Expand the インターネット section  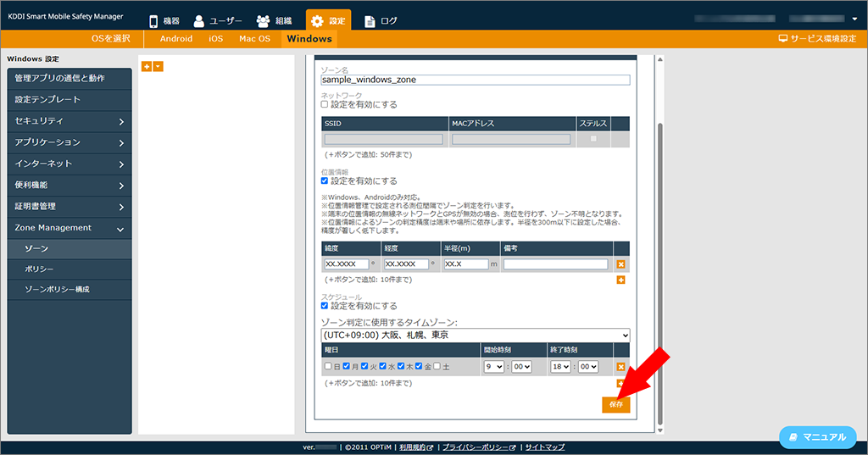(x=70, y=164)
